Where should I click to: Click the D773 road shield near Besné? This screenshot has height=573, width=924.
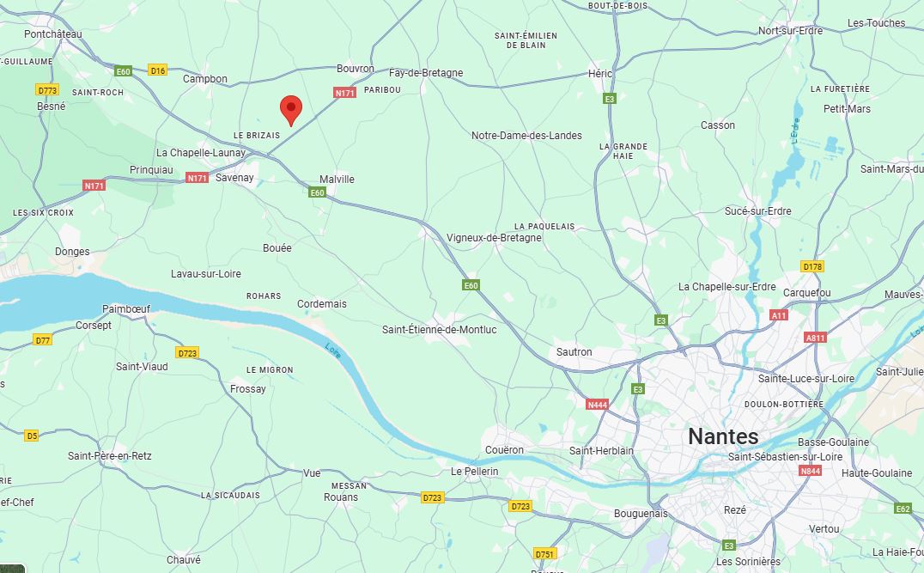point(47,89)
